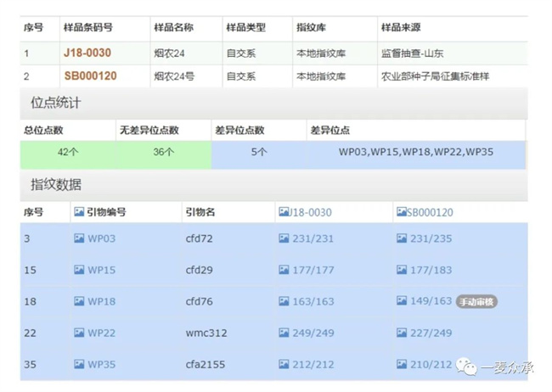Image resolution: width=552 pixels, height=392 pixels.
Task: Click the 手动审核 badge on WP18 row
Action: tap(476, 301)
